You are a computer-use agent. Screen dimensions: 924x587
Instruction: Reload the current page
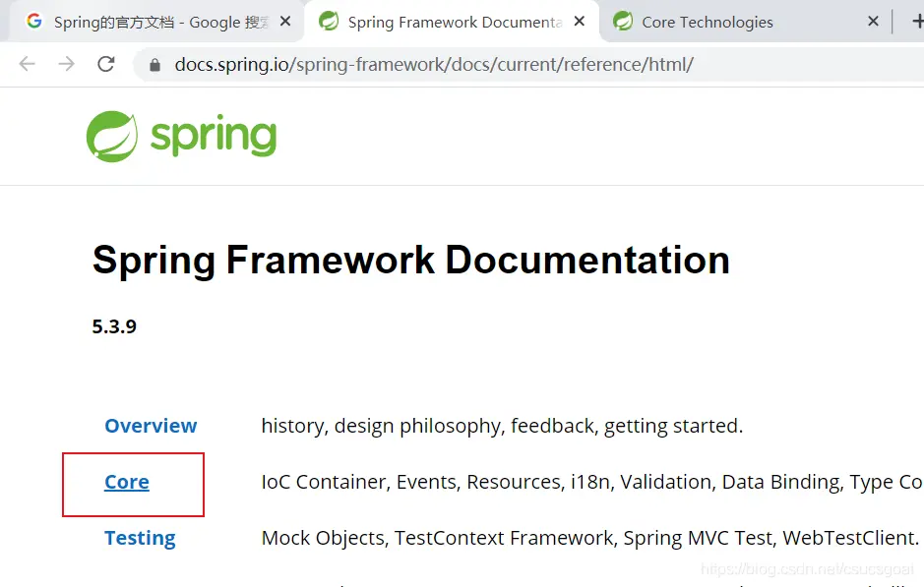click(105, 65)
